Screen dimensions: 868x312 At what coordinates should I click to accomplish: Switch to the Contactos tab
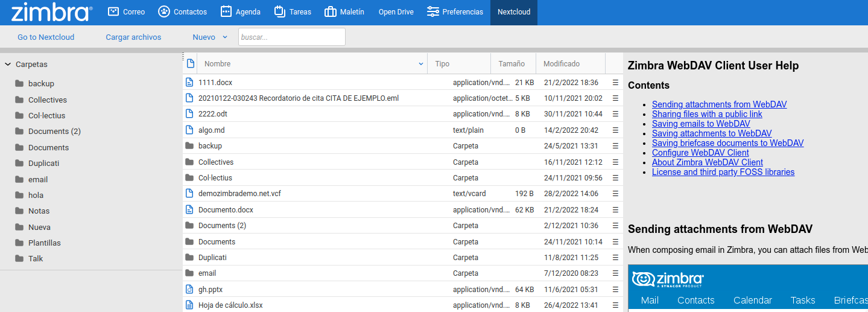pos(182,11)
